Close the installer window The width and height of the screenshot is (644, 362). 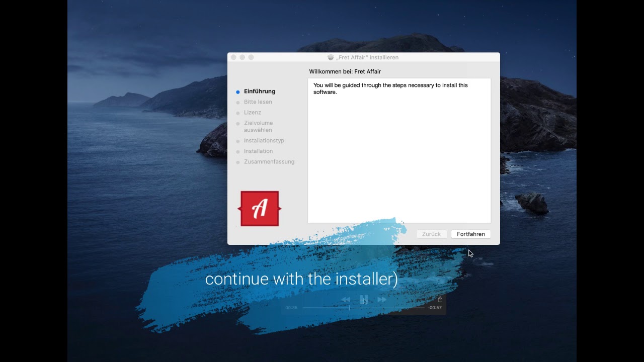click(233, 57)
